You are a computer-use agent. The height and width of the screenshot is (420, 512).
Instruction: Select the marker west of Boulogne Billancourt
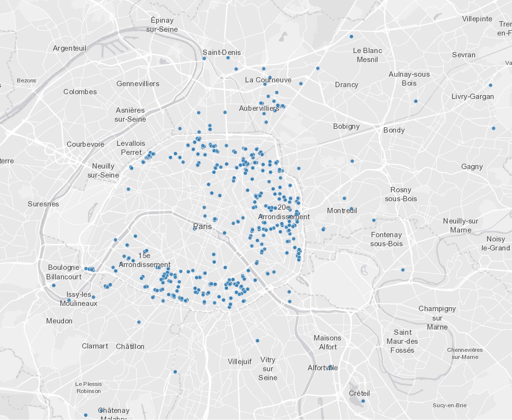tap(54, 285)
